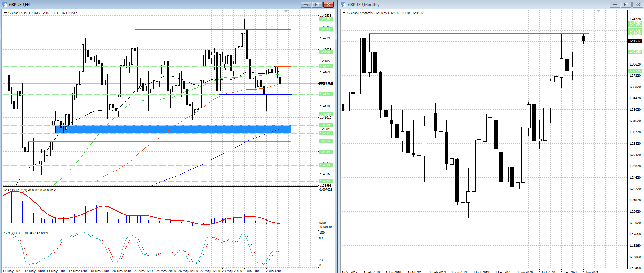This screenshot has height=273, width=644.
Task: Click the 1.41050 level label on the H4 axis
Action: coord(326,115)
